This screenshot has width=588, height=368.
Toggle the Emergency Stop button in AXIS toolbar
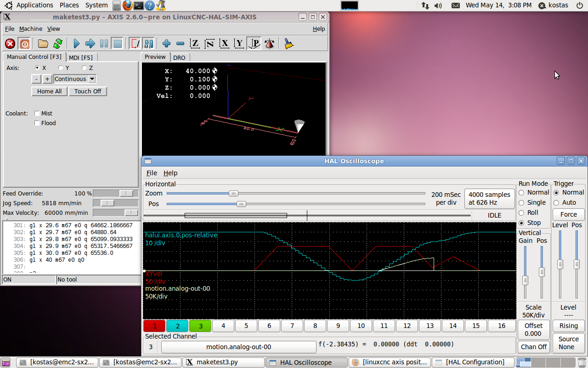click(10, 44)
